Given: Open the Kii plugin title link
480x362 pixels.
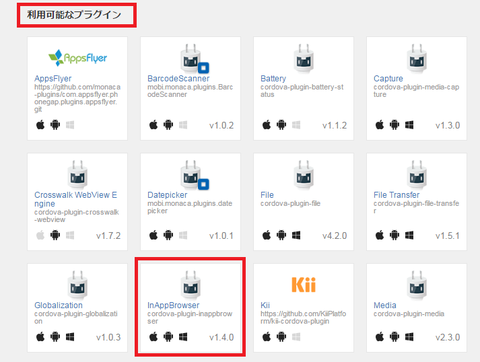Looking at the screenshot, I should point(265,305).
